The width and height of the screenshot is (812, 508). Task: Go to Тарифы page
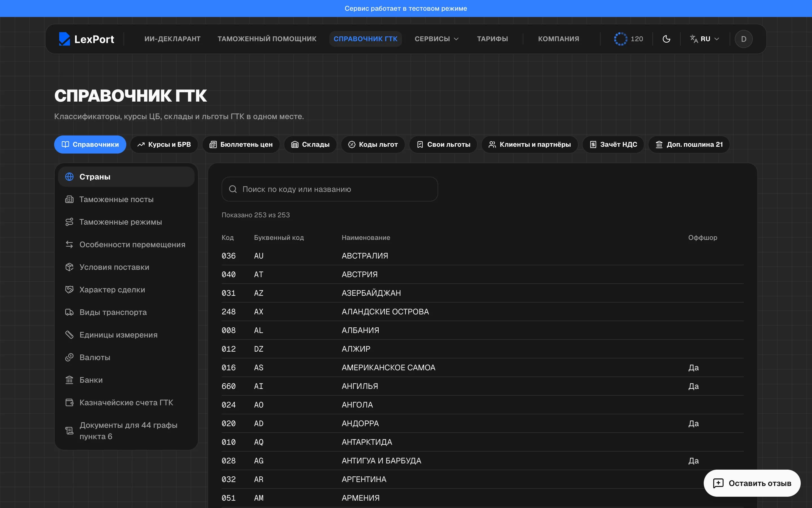click(x=492, y=39)
